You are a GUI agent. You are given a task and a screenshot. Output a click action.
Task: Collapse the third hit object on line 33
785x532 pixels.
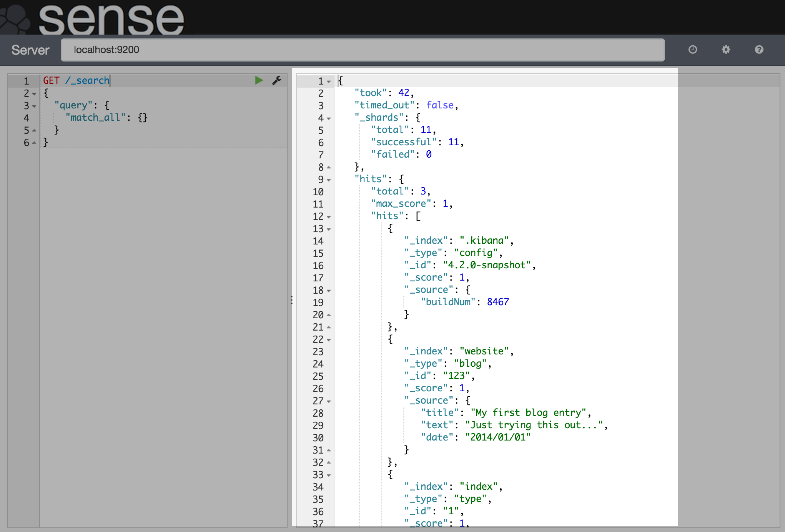tap(329, 475)
